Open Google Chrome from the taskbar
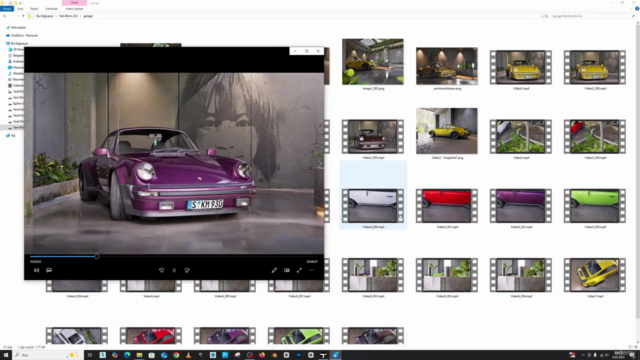 176,355
